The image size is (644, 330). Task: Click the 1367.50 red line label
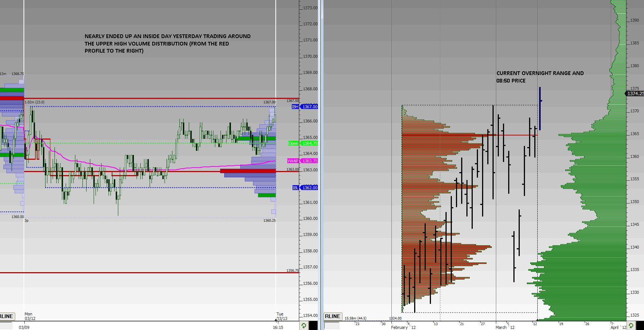[293, 101]
